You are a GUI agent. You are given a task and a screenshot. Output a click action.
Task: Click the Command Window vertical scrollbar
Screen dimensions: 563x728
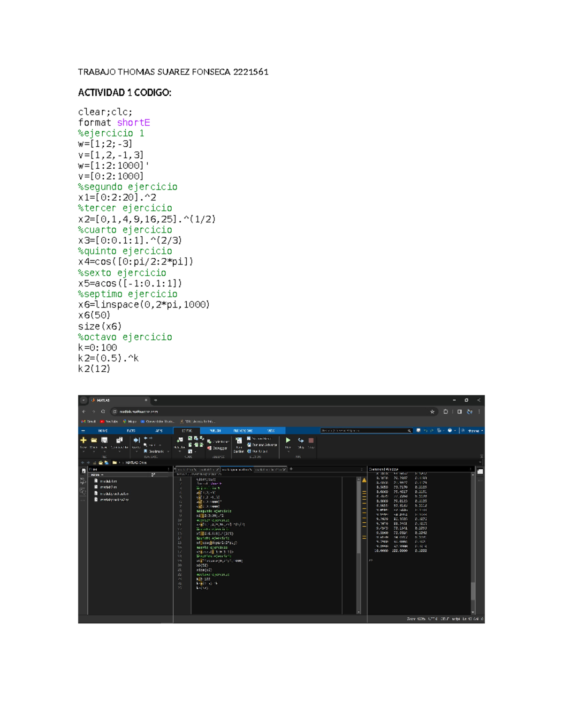(473, 539)
